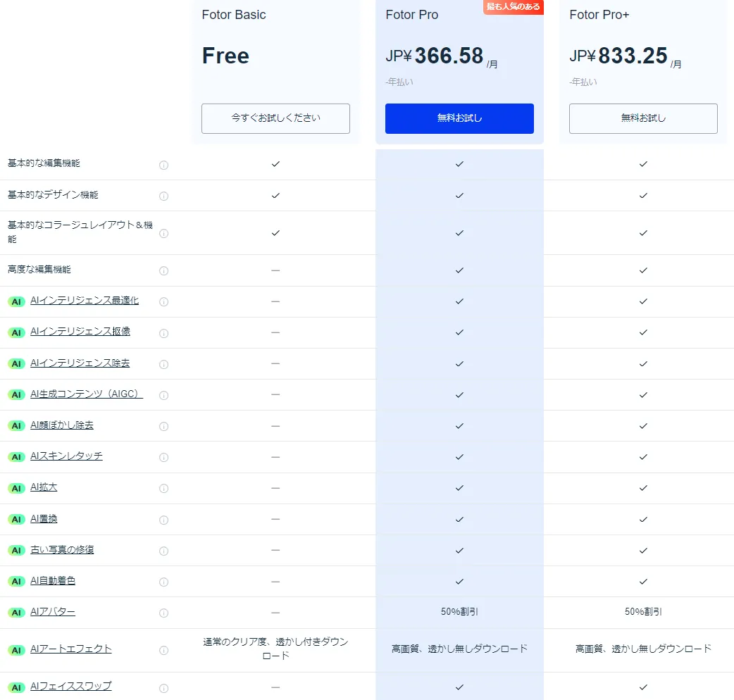Follow the AI自動着色 link
Image resolution: width=734 pixels, height=700 pixels.
(x=53, y=581)
